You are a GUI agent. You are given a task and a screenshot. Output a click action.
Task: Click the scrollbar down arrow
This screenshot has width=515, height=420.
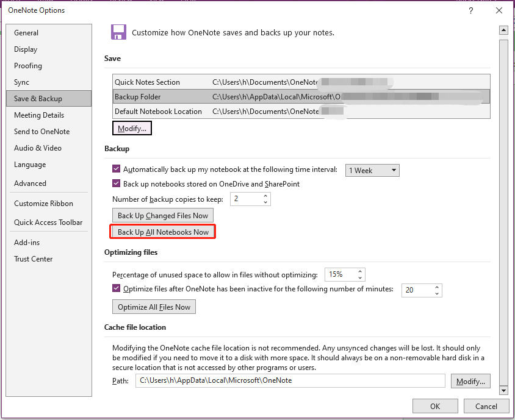(504, 390)
